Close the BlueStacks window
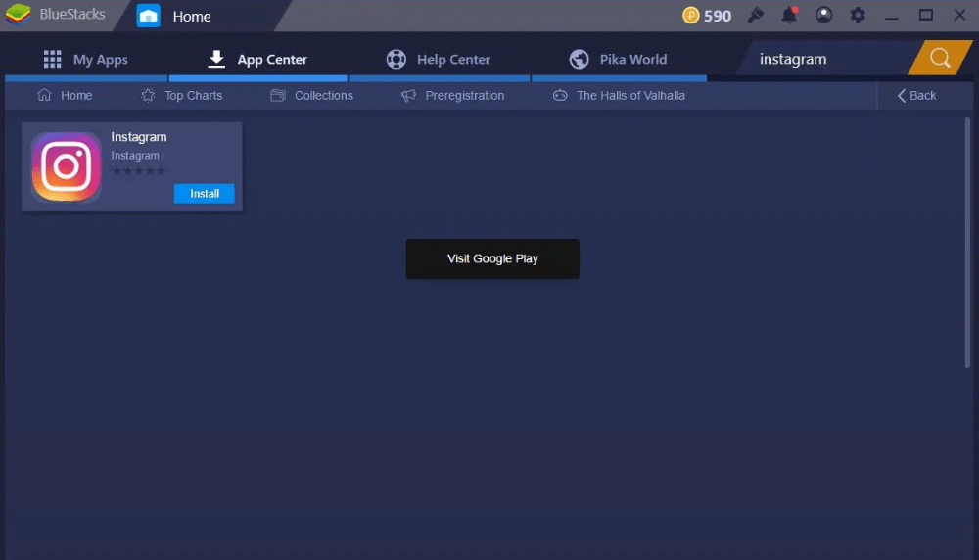The height and width of the screenshot is (560, 979). click(959, 15)
